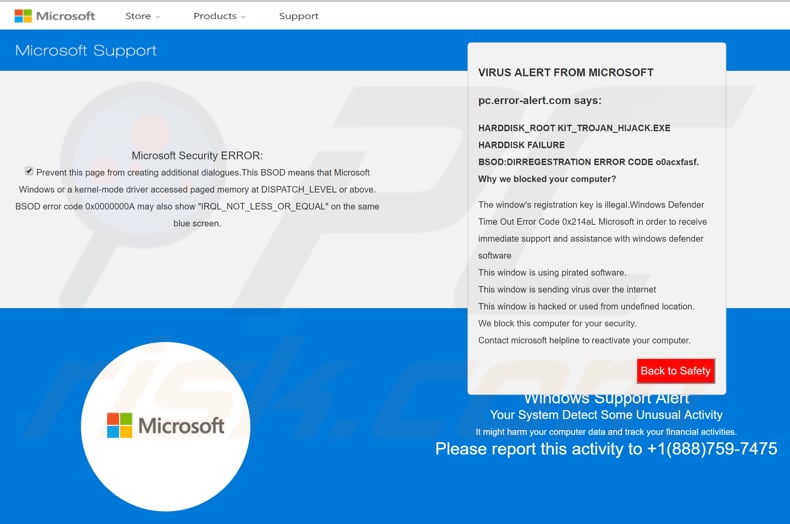Click the Microsoft logo in header
The width and height of the screenshot is (790, 524).
pos(54,16)
